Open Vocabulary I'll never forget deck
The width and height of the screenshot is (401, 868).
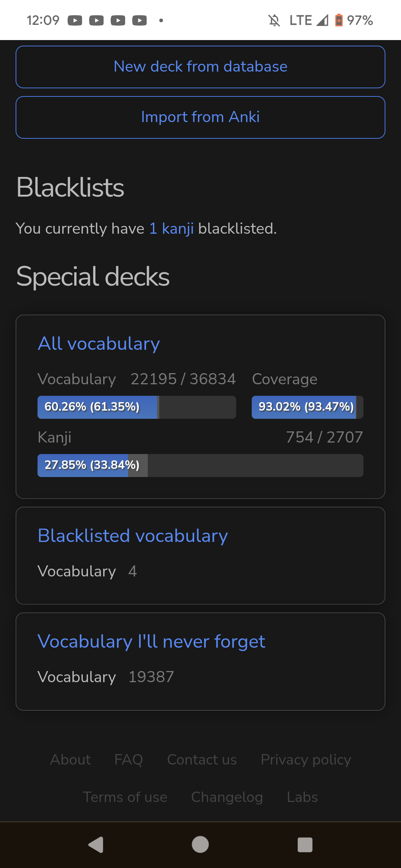click(151, 641)
